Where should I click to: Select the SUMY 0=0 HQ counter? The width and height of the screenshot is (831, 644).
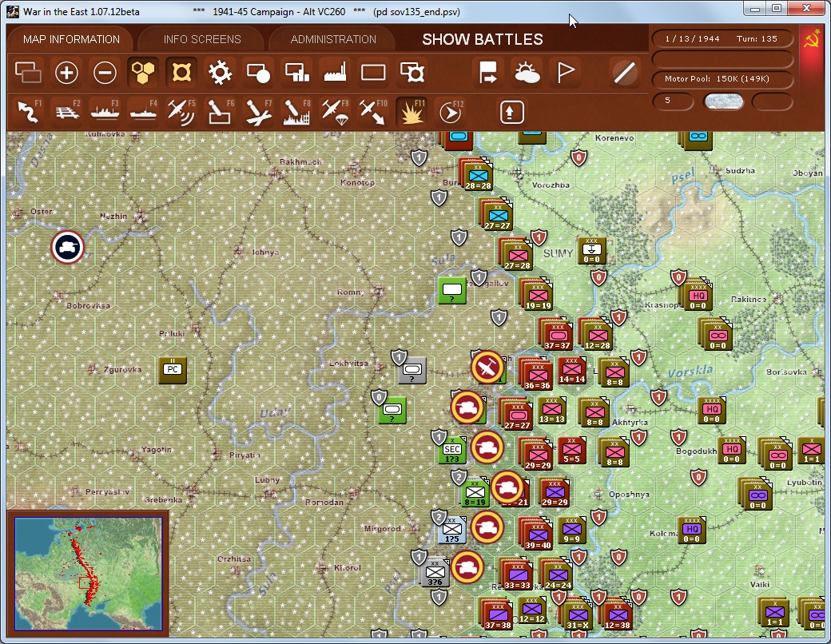tap(591, 251)
